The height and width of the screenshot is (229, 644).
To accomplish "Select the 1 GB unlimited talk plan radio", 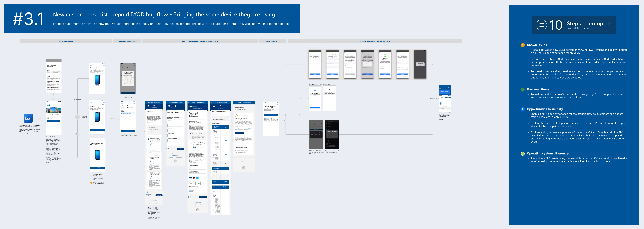I will [148, 139].
